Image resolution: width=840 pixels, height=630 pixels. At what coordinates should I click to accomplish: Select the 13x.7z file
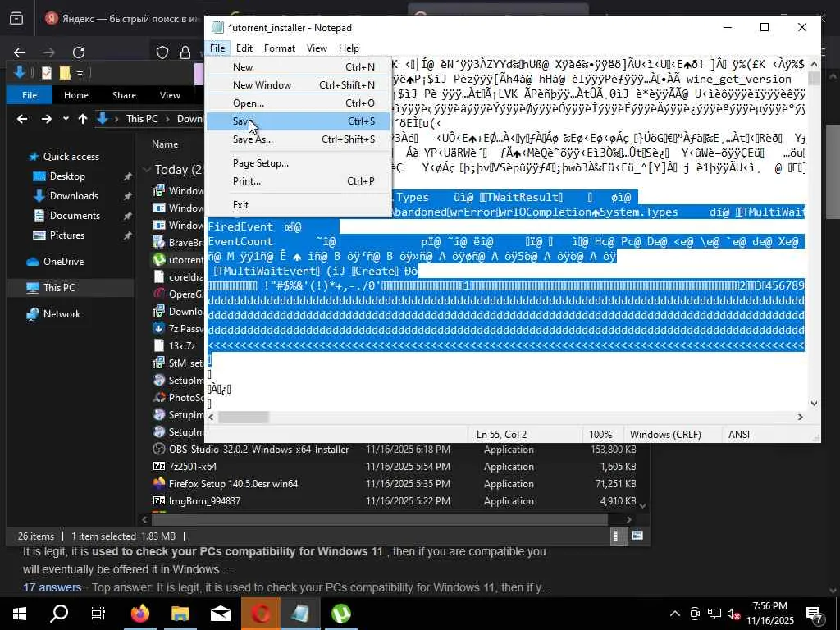coord(181,346)
